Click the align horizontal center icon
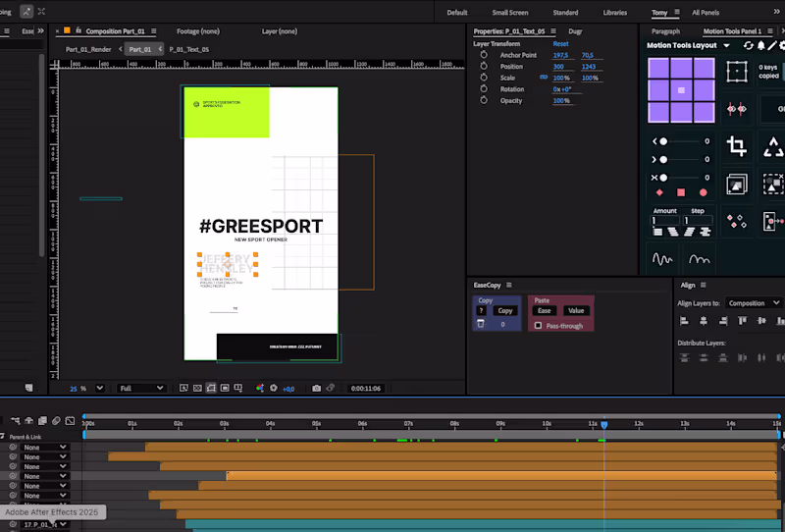785x532 pixels. tap(704, 321)
